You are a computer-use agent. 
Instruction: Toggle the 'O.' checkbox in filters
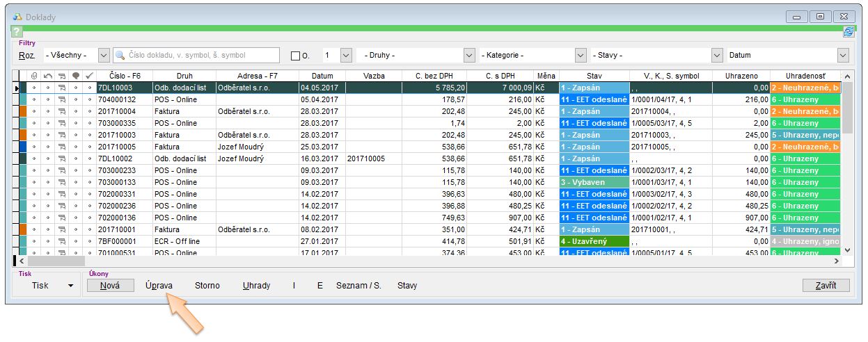tap(296, 56)
